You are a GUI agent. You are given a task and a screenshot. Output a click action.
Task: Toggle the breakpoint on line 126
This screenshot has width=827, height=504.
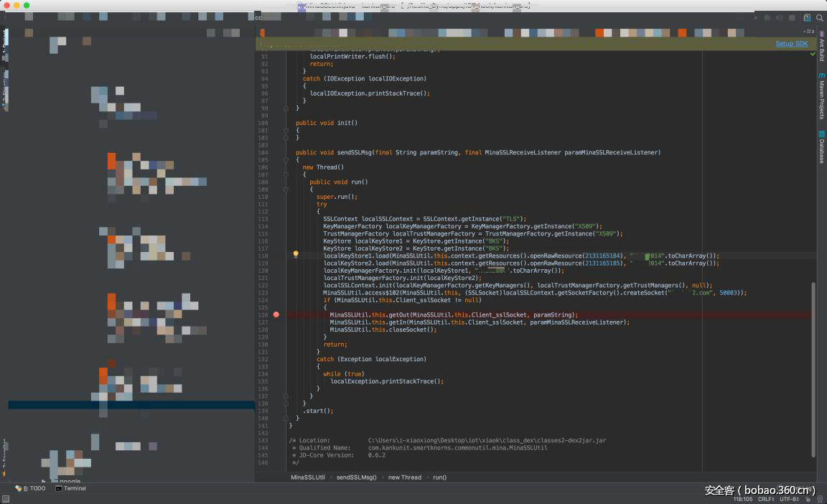pyautogui.click(x=276, y=314)
